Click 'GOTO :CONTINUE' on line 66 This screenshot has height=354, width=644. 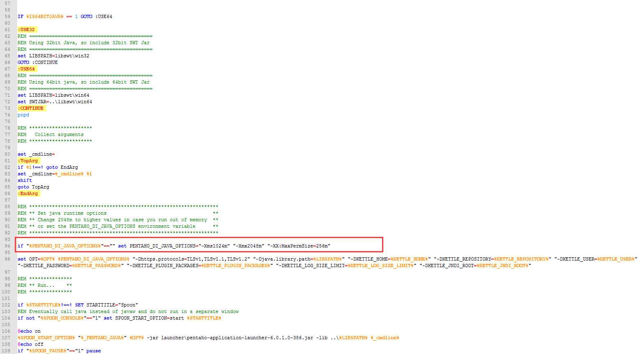point(38,62)
